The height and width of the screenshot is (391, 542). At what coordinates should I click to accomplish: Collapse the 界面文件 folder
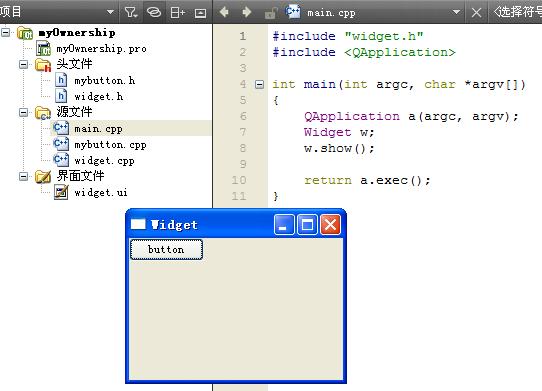(24, 176)
